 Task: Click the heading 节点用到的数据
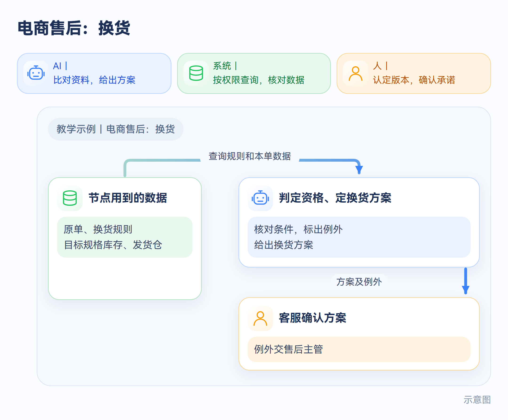click(x=128, y=198)
